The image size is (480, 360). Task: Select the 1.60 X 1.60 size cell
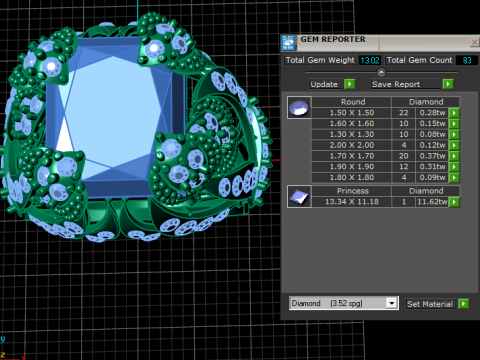pos(351,124)
